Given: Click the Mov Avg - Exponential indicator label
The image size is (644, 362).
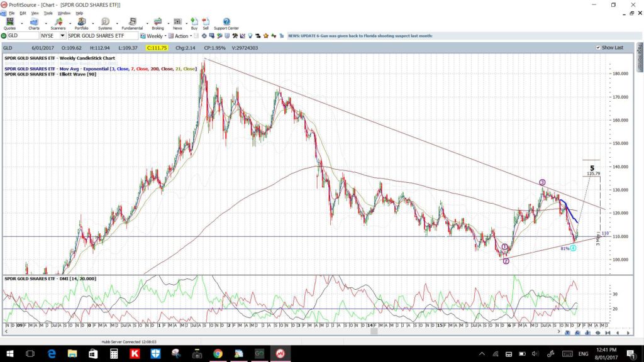Looking at the screenshot, I should click(x=101, y=69).
